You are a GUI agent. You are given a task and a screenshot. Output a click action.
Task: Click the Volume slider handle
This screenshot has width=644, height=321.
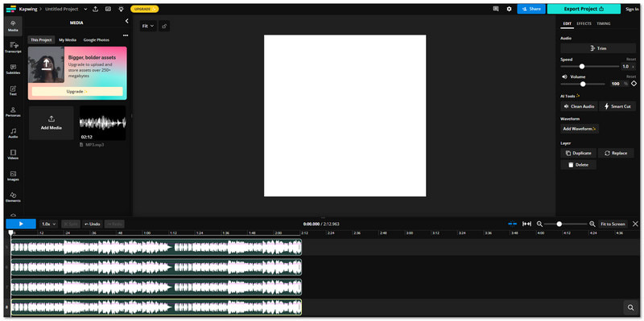pos(583,84)
